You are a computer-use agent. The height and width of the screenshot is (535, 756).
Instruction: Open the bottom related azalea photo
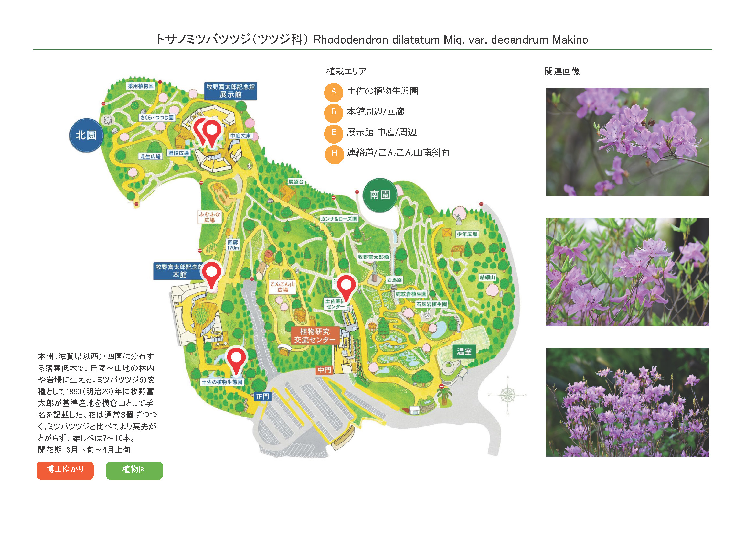pyautogui.click(x=627, y=402)
